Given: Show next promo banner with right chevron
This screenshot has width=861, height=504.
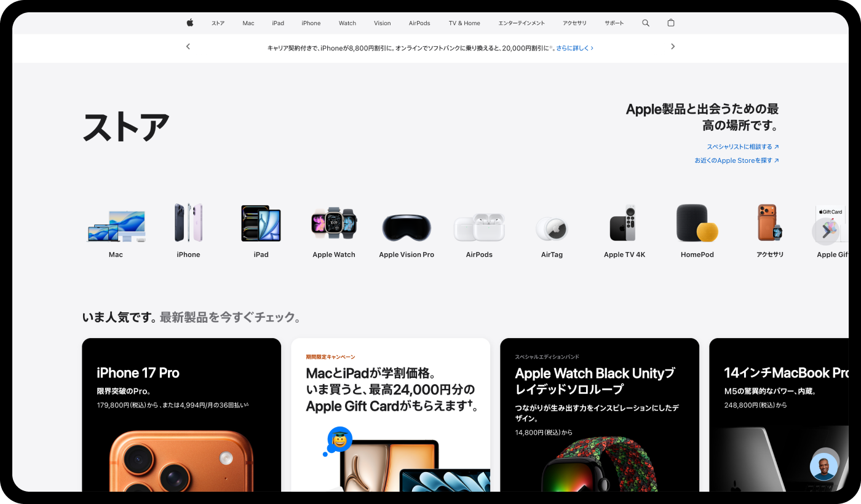Looking at the screenshot, I should [x=673, y=47].
